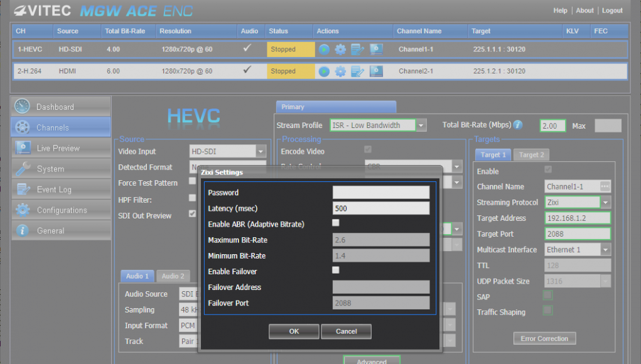This screenshot has width=641, height=364.
Task: Confirm Zixi Settings with OK
Action: click(294, 331)
